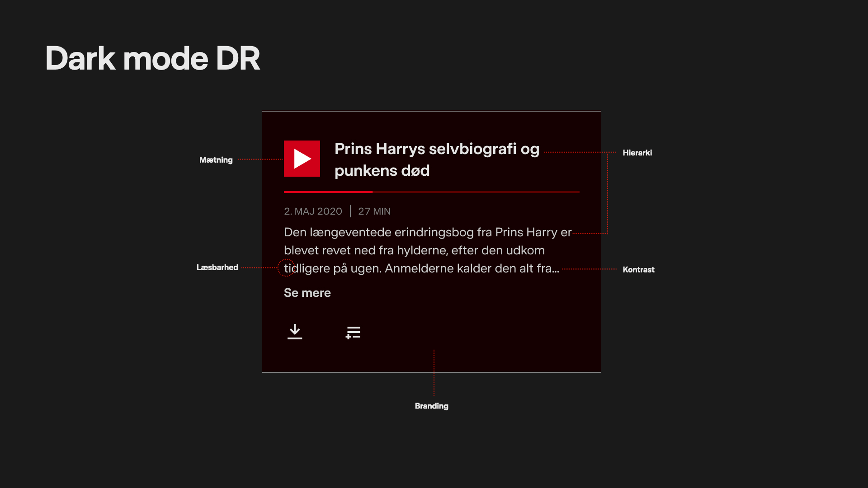This screenshot has width=868, height=488.
Task: Add episode to queue with playlist icon
Action: (x=353, y=333)
